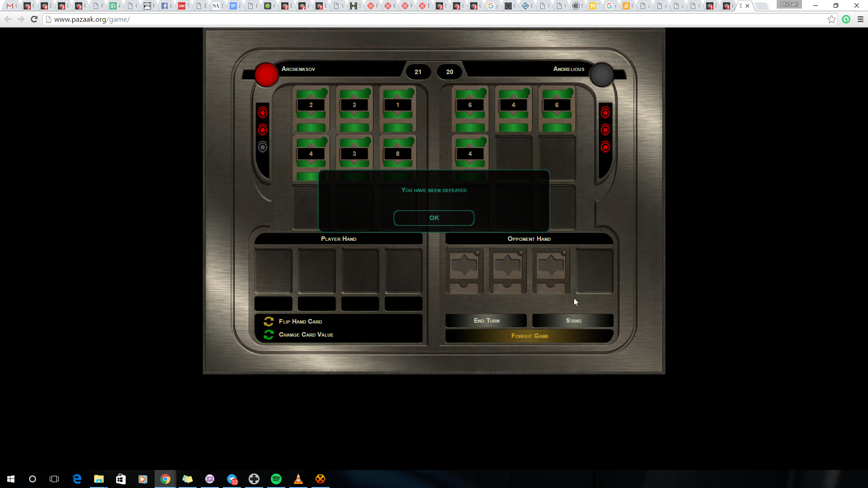Launch Microsoft Edge from the taskbar

pos(77,479)
